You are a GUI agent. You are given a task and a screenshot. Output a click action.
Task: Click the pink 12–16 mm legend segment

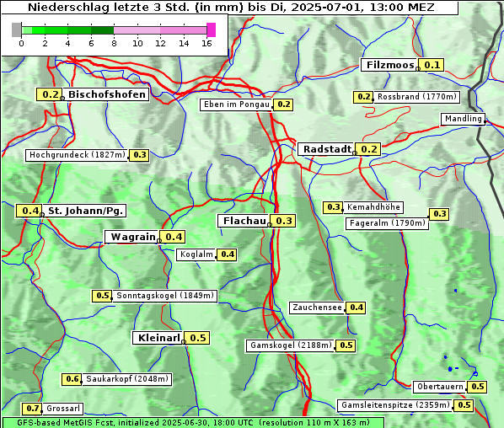coord(183,30)
